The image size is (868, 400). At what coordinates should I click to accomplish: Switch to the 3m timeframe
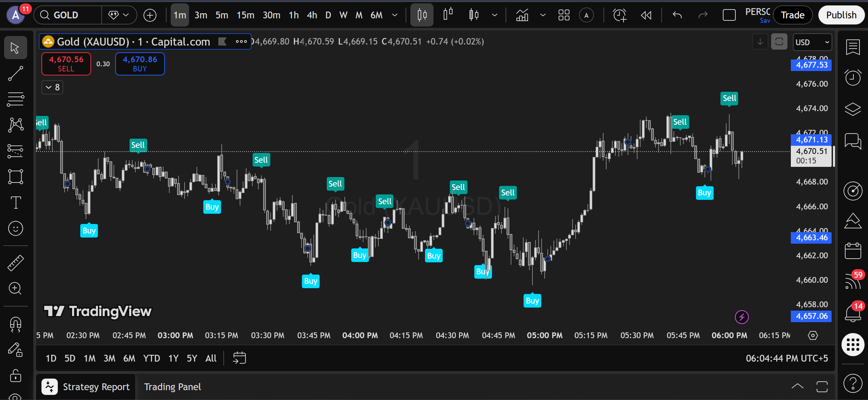(201, 15)
